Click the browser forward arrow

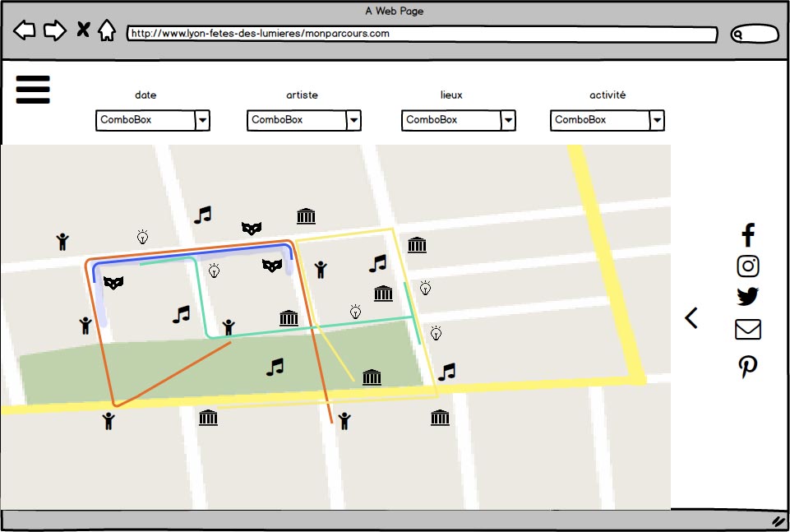coord(54,31)
